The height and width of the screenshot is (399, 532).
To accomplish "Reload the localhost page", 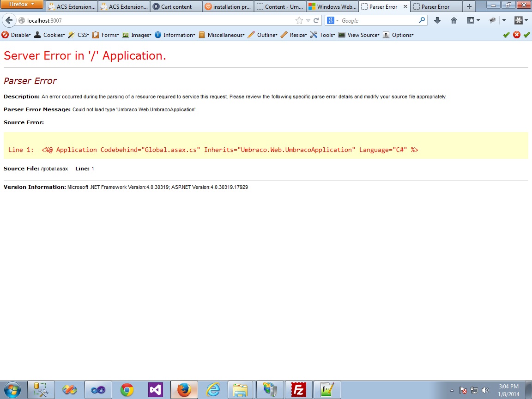I will (x=316, y=20).
